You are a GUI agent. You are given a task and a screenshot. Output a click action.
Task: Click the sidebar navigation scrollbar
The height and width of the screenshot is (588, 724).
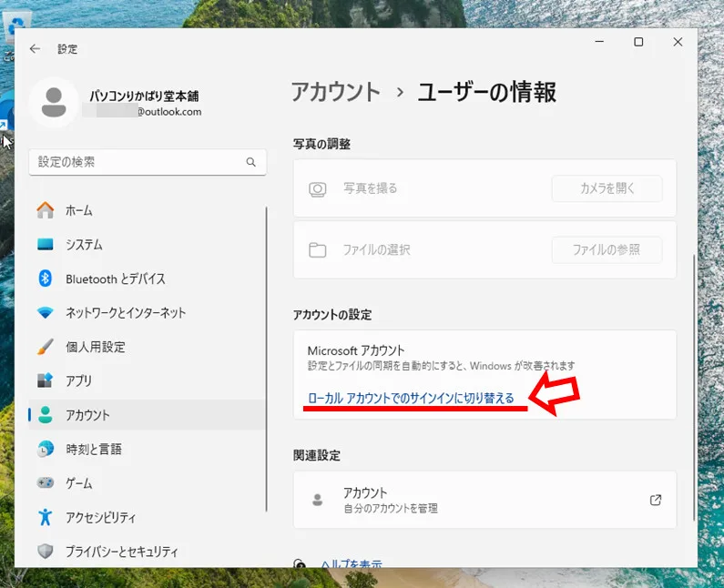(267, 359)
